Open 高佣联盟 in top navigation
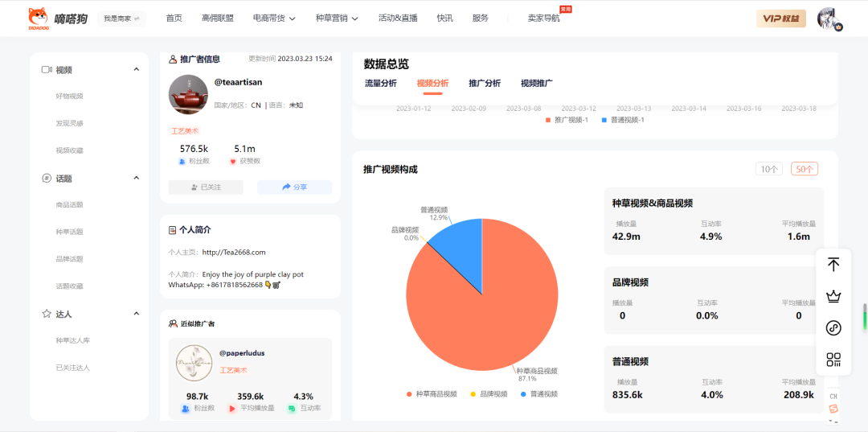This screenshot has height=432, width=868. 218,19
